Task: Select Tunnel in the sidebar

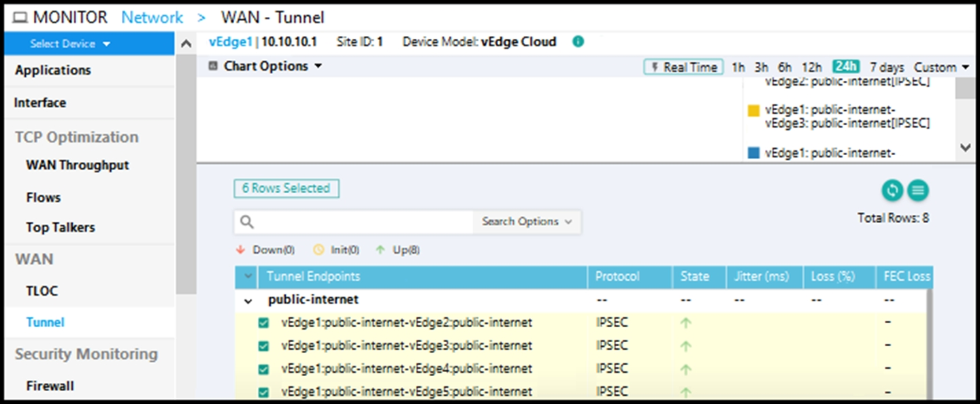Action: (46, 322)
